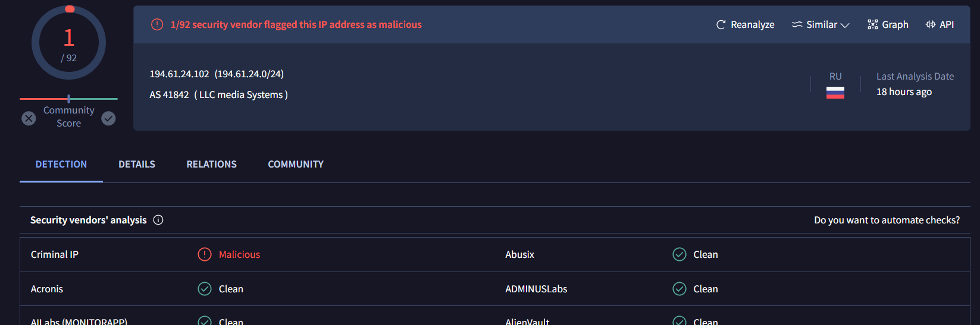The height and width of the screenshot is (325, 980).
Task: Click the AS 41842 network link
Action: [169, 95]
